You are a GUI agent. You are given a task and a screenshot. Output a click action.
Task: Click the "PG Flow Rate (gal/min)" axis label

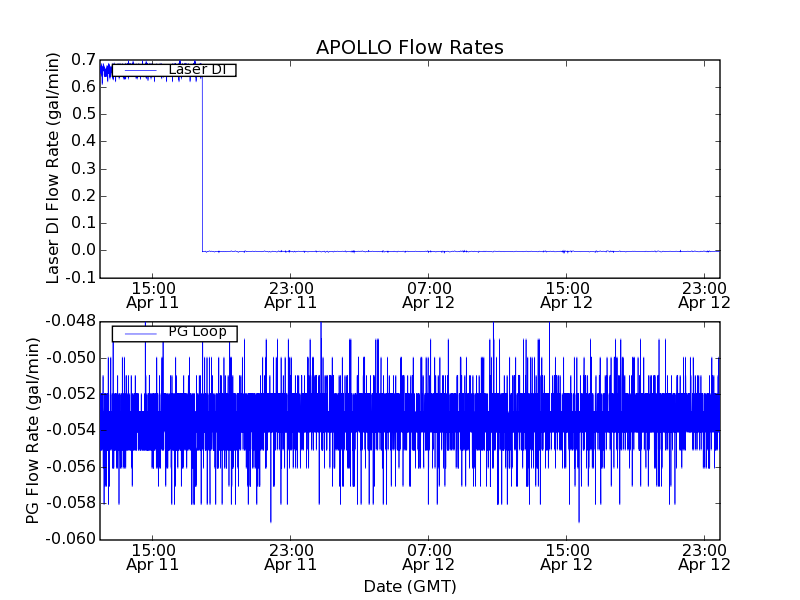[32, 431]
